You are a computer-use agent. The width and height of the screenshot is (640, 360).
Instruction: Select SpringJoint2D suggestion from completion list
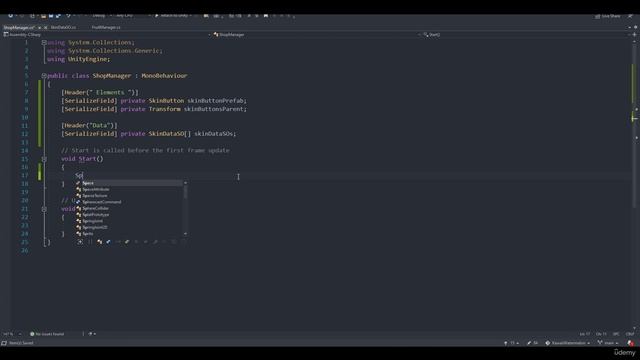pos(129,227)
